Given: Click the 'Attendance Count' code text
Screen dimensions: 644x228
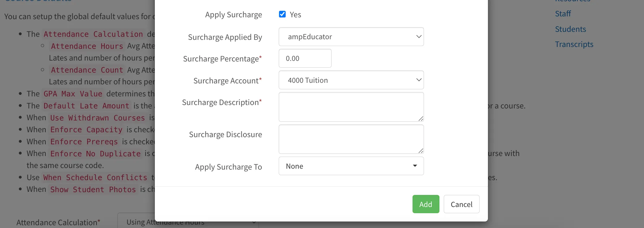Looking at the screenshot, I should (x=87, y=70).
